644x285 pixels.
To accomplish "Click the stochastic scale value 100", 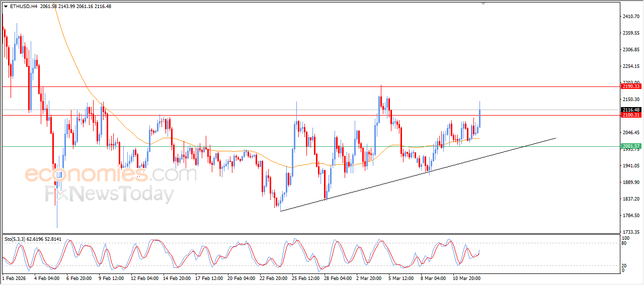I will [x=626, y=238].
